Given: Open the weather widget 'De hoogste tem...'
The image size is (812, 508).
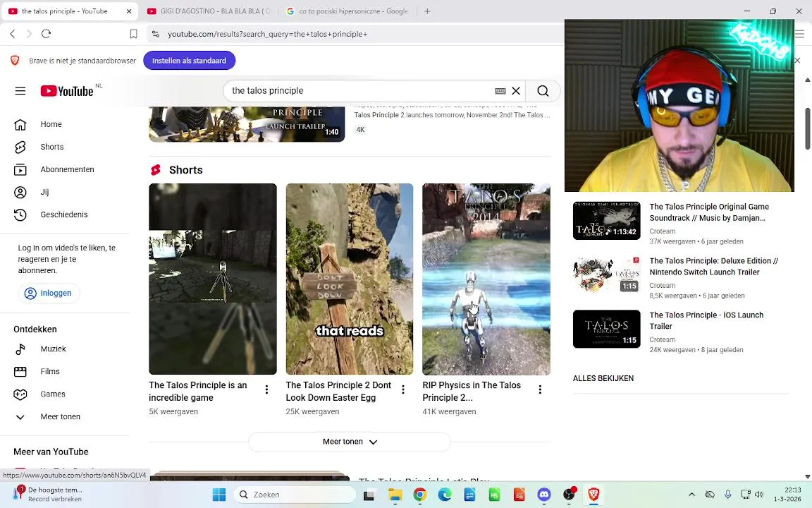Looking at the screenshot, I should point(48,495).
